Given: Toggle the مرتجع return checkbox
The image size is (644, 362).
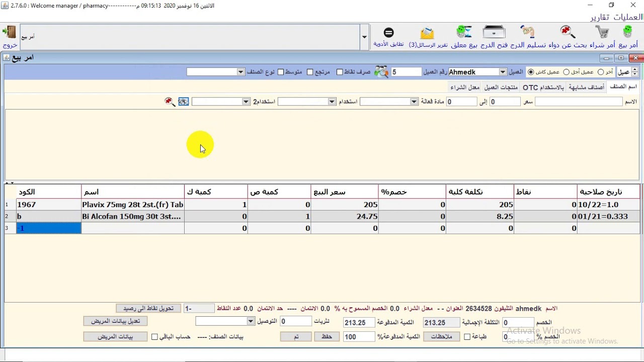Looking at the screenshot, I should [x=310, y=72].
